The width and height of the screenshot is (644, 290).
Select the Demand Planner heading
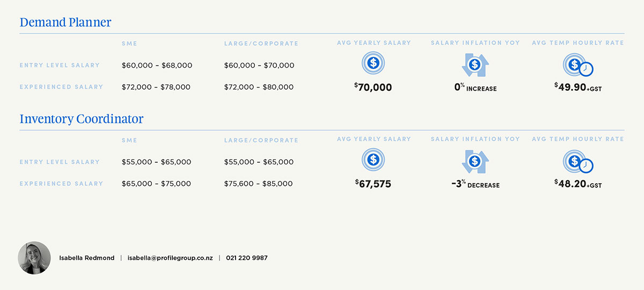pyautogui.click(x=65, y=23)
